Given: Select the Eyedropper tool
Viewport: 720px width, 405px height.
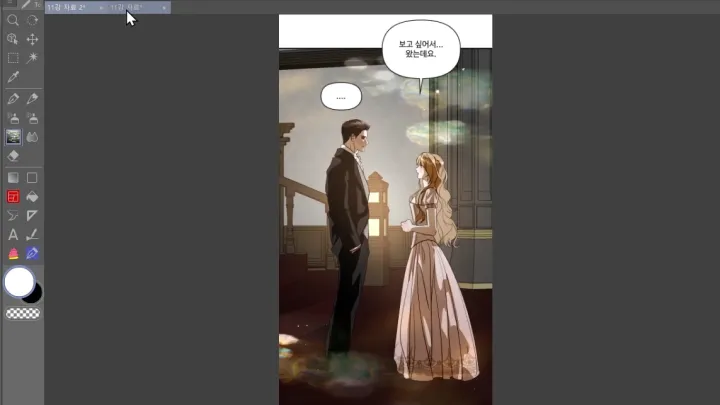Looking at the screenshot, I should [13, 77].
